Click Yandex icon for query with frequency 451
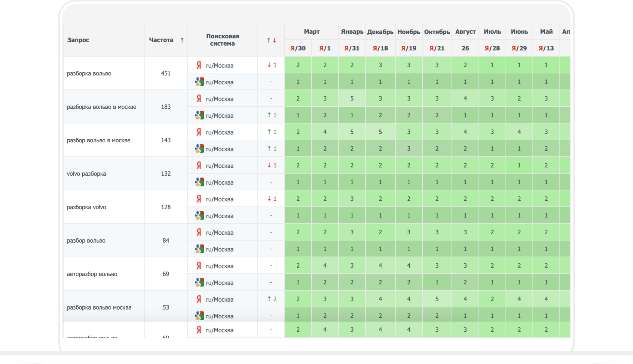This screenshot has height=364, width=633. click(199, 65)
